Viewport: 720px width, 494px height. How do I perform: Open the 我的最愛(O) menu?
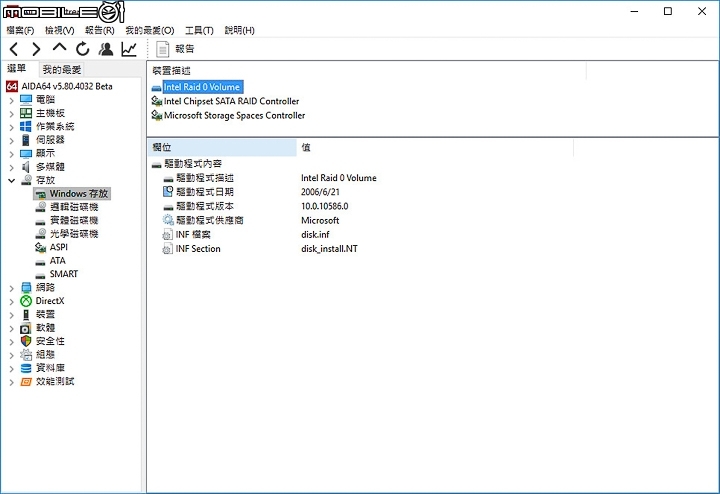click(150, 30)
